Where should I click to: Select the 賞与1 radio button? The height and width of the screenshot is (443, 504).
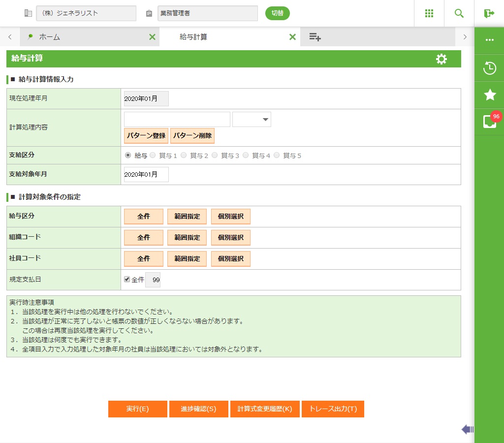point(153,156)
